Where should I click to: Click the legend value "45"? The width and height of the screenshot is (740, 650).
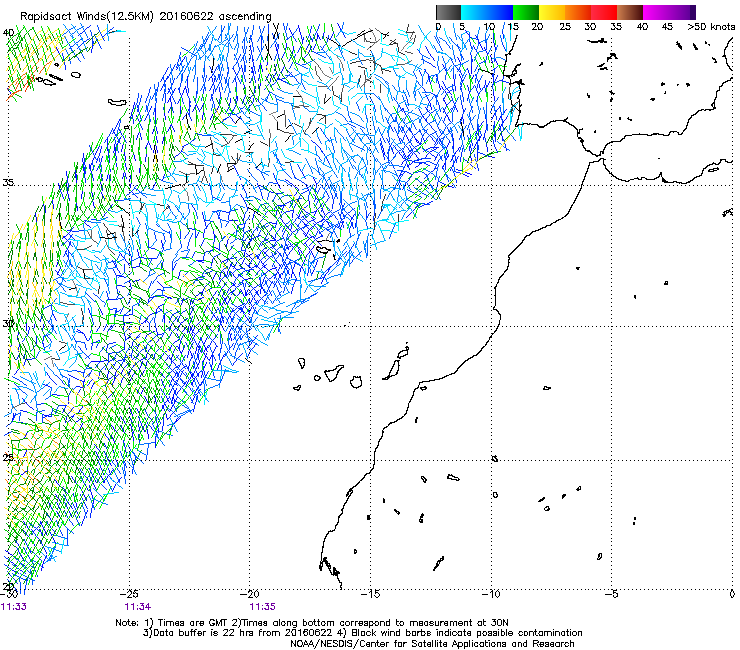pos(667,27)
